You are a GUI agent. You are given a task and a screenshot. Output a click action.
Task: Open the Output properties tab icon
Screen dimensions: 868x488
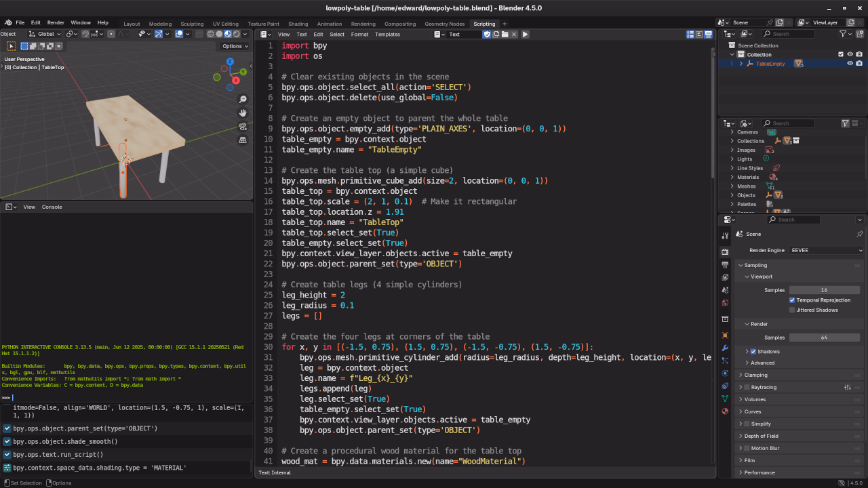coord(725,264)
